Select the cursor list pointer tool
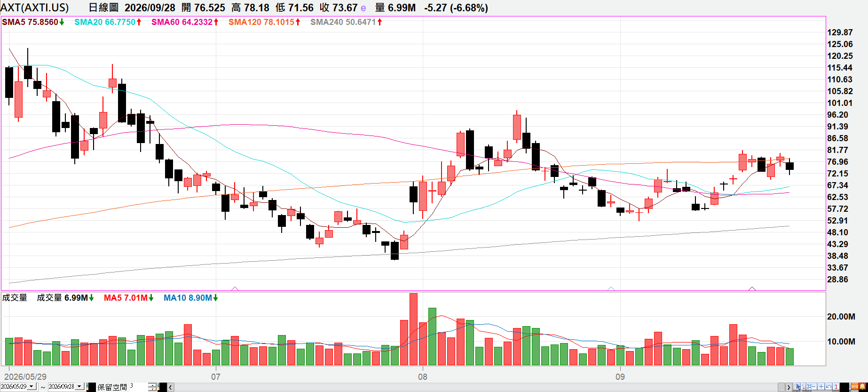This screenshot has width=868, height=392. tap(797, 386)
